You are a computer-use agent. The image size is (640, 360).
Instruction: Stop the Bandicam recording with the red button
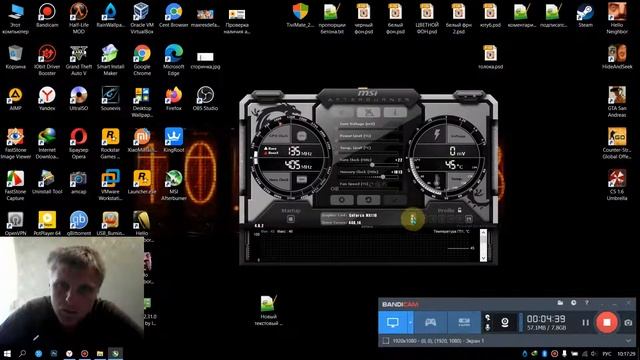(607, 322)
